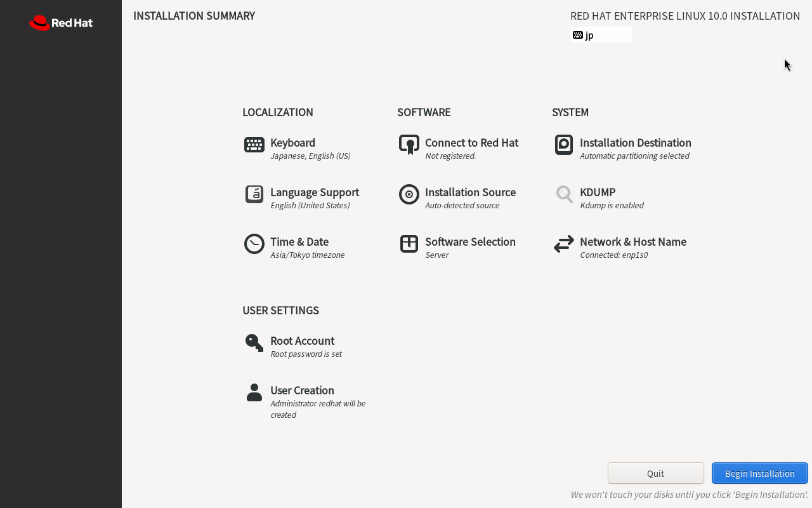Click the Keyboard layout icon
The image size is (812, 508).
click(x=254, y=145)
